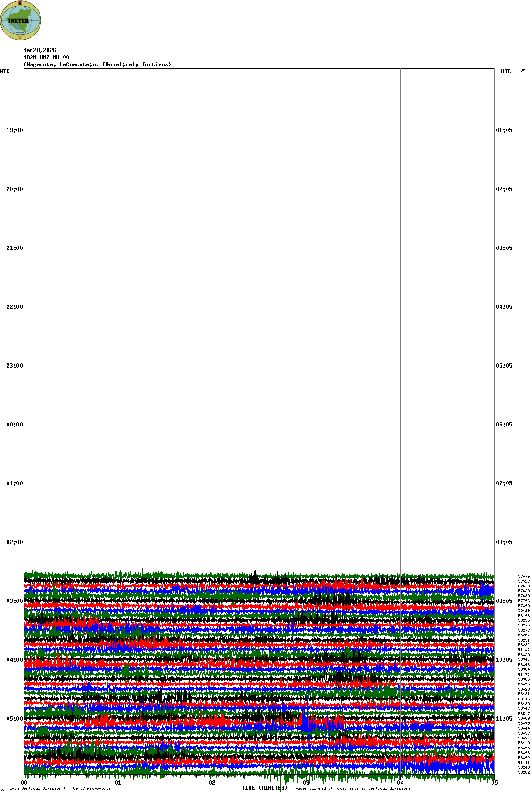The height and width of the screenshot is (795, 532).
Task: Click the Traces clipped footnote text
Action: point(351,788)
